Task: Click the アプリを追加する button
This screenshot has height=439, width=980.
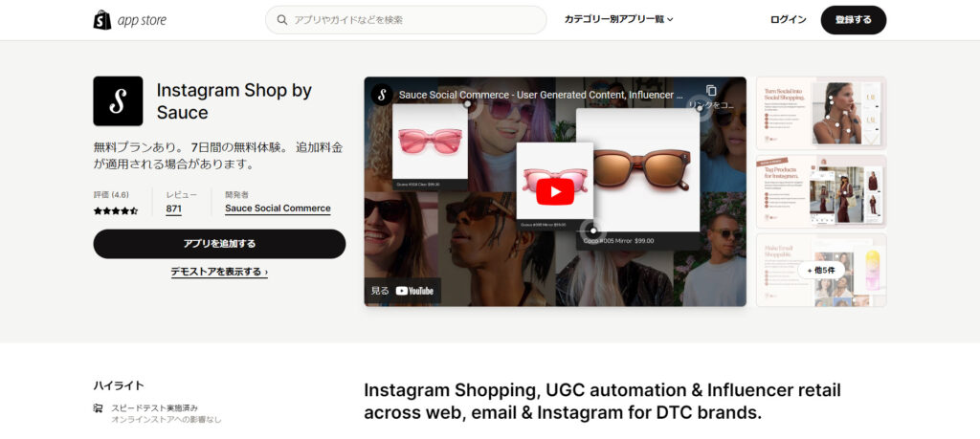Action: click(x=219, y=244)
